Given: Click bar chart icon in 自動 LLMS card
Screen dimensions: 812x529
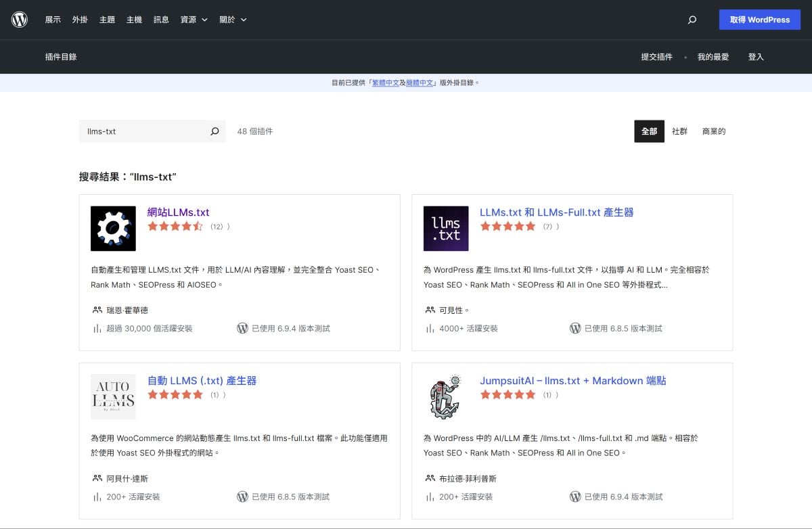Looking at the screenshot, I should (97, 497).
